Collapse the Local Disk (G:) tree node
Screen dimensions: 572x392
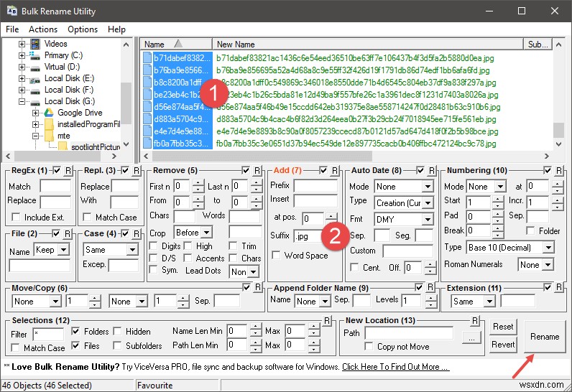[x=22, y=101]
